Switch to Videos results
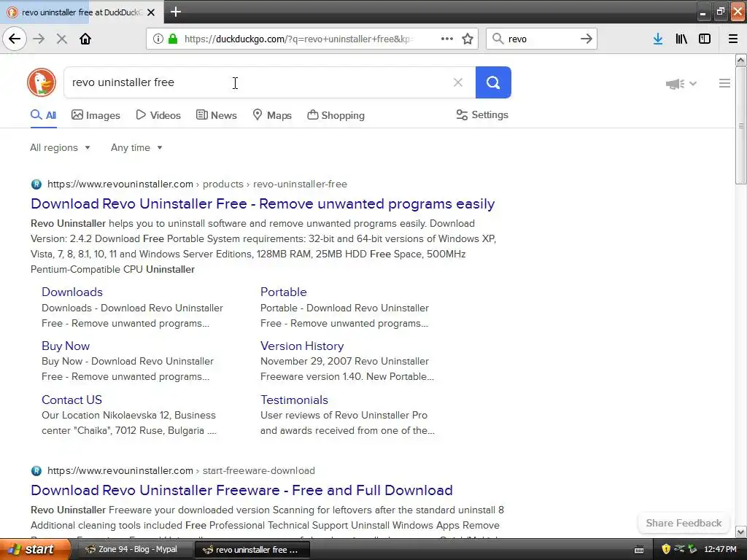 pos(158,115)
